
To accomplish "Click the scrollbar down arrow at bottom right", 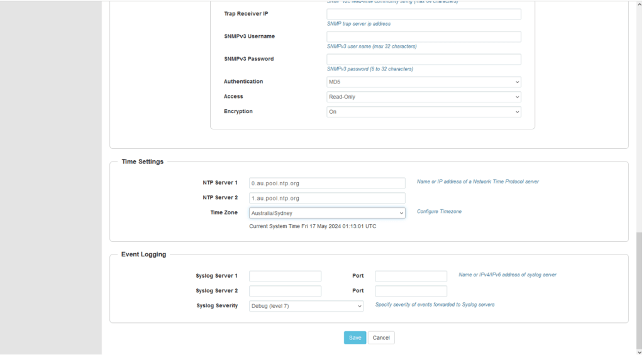I will coord(640,352).
